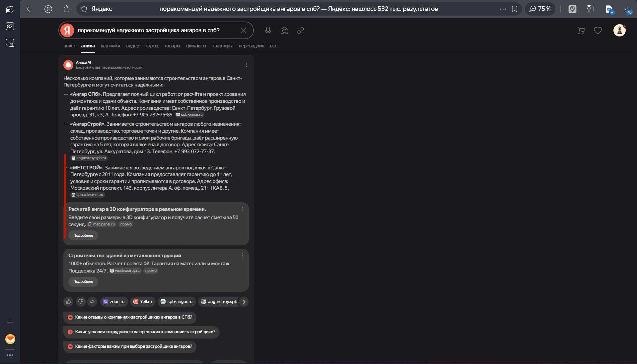
Task: Switch to the картинки tab
Action: tap(110, 46)
